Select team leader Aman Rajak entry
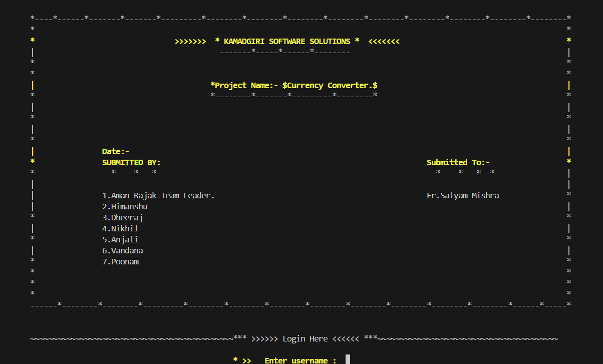 click(158, 196)
